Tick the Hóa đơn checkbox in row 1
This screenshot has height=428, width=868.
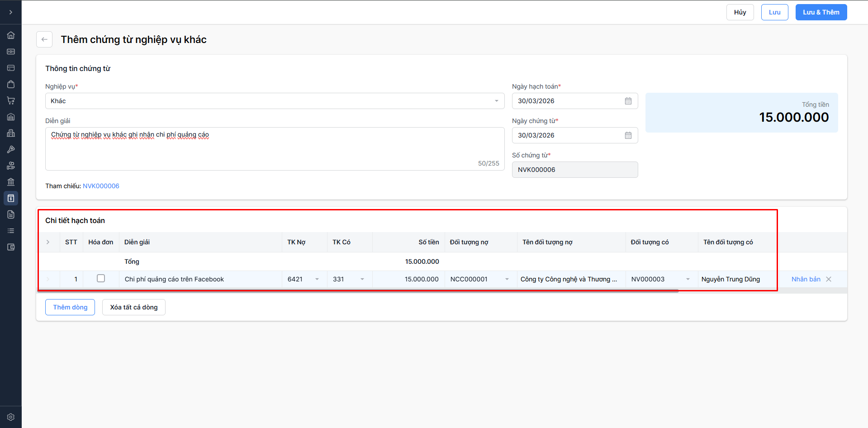(101, 279)
